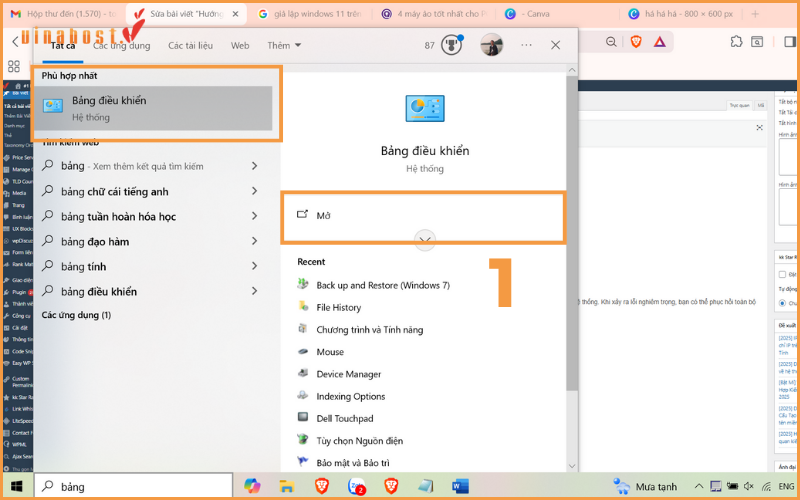This screenshot has height=500, width=800.
Task: Click the rewards trophy icon in search header
Action: pyautogui.click(x=451, y=45)
